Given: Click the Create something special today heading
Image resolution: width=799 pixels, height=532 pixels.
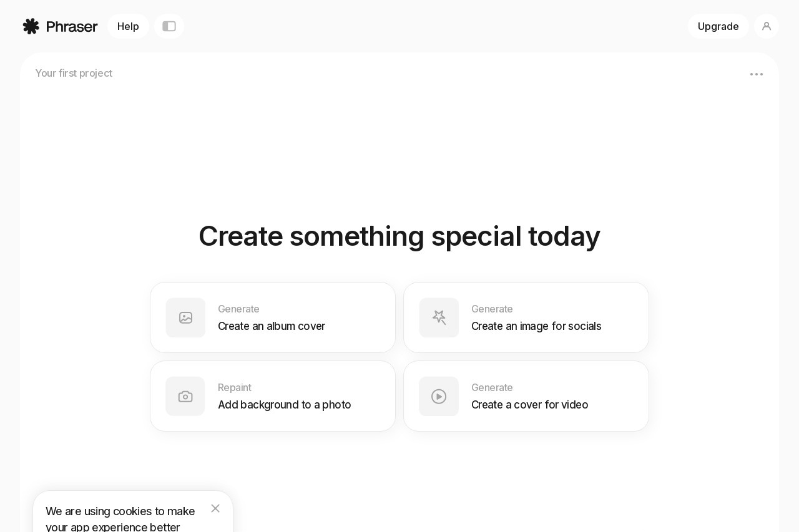Looking at the screenshot, I should (x=399, y=236).
